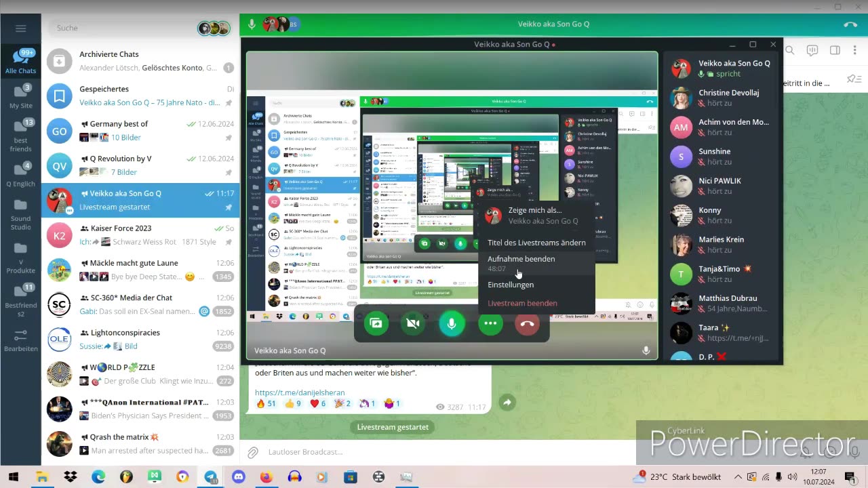The image size is (868, 488).
Task: Click Aufnahme beenden in the menu
Action: 536,263
